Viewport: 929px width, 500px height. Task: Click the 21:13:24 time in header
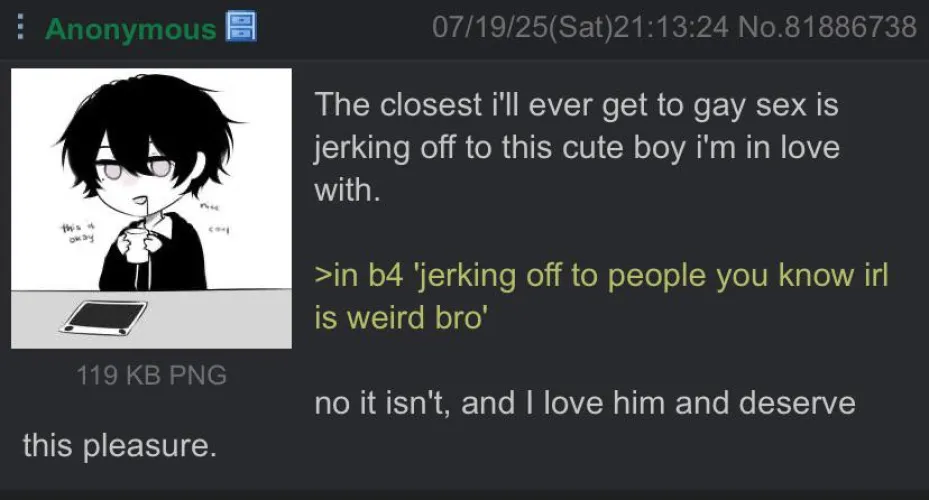[x=671, y=27]
